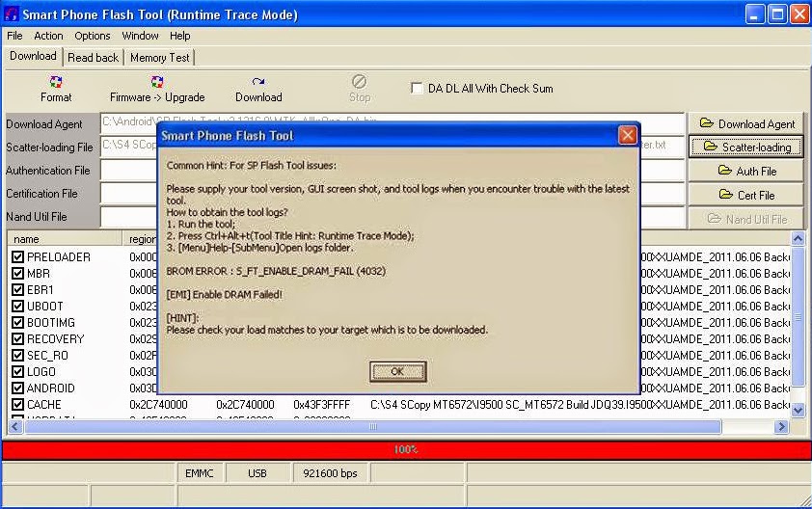Click the 921600 bps status cell
Screen dimensions: 812x509
coord(331,473)
